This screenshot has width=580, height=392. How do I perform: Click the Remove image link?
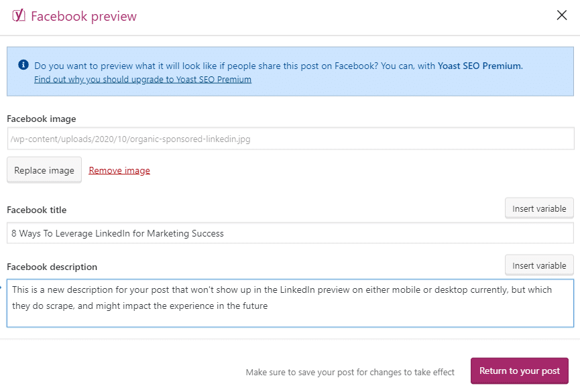pos(119,170)
